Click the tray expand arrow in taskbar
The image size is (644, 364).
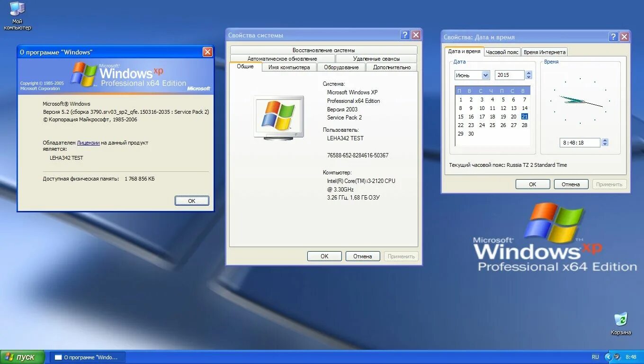[x=608, y=357]
